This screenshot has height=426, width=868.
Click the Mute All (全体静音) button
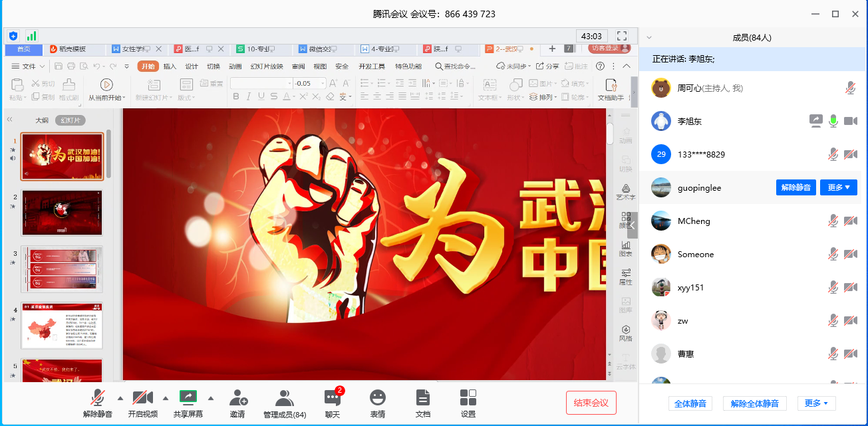tap(690, 403)
